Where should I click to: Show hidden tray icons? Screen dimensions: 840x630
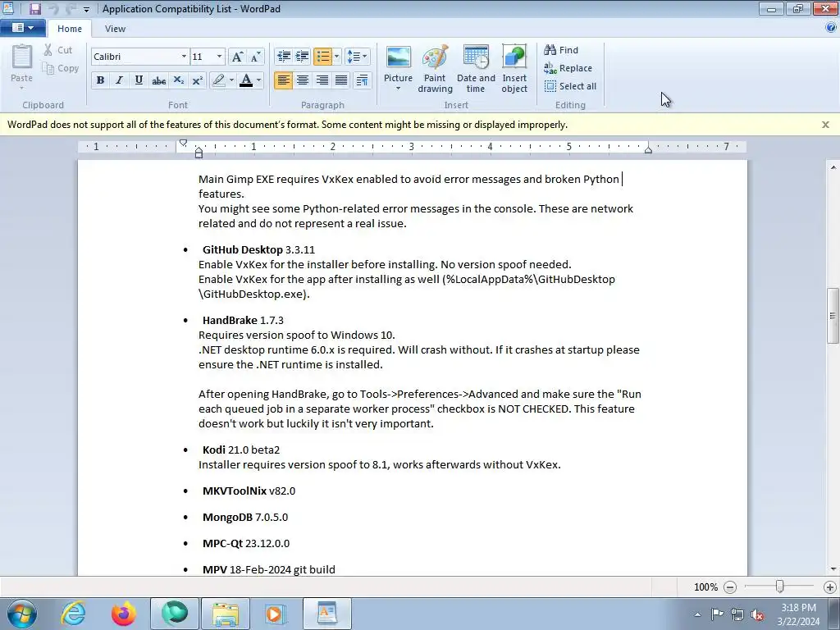coord(697,614)
